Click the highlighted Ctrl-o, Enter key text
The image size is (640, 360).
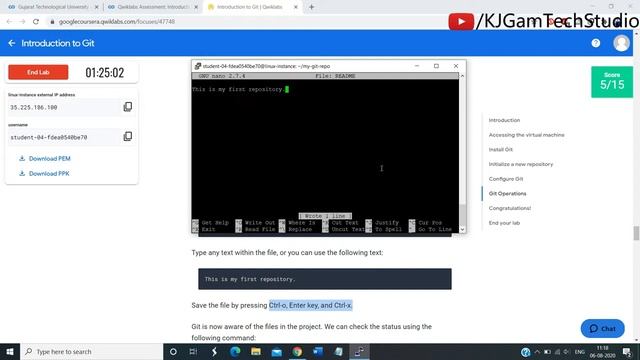(311, 305)
